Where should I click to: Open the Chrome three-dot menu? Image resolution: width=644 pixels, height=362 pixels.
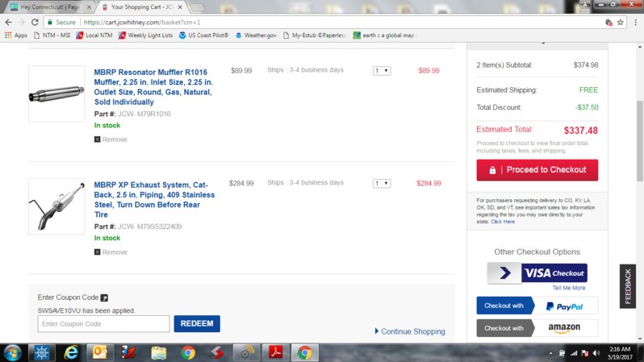(635, 22)
